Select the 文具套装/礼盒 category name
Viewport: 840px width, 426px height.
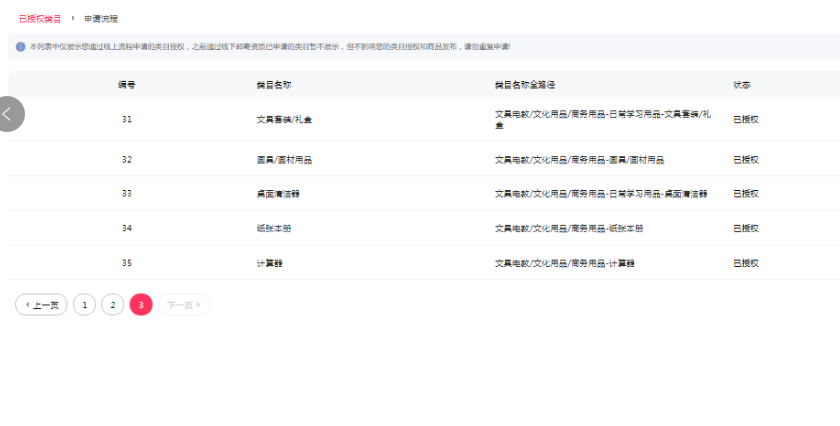[284, 119]
